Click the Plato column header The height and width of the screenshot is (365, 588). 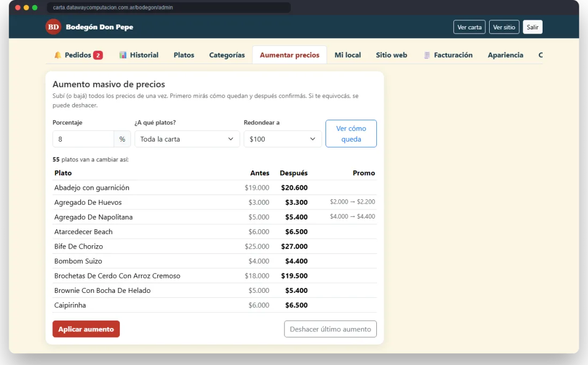63,173
